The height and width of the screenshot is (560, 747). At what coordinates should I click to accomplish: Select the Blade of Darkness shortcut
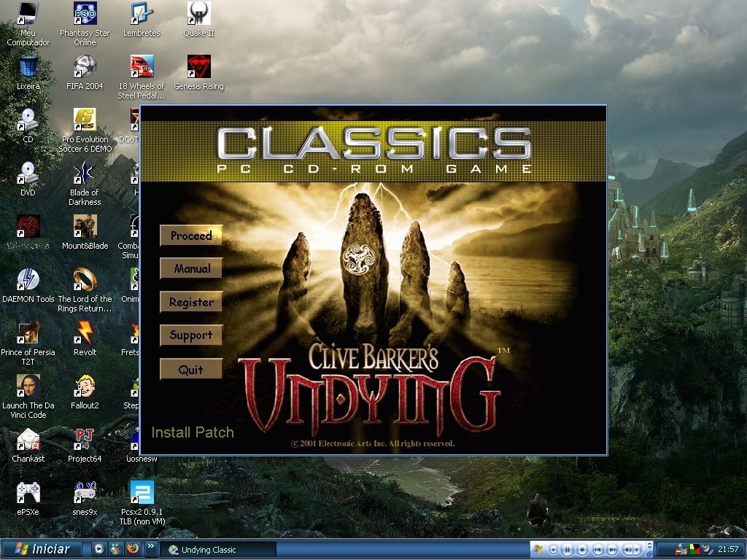coord(85,183)
